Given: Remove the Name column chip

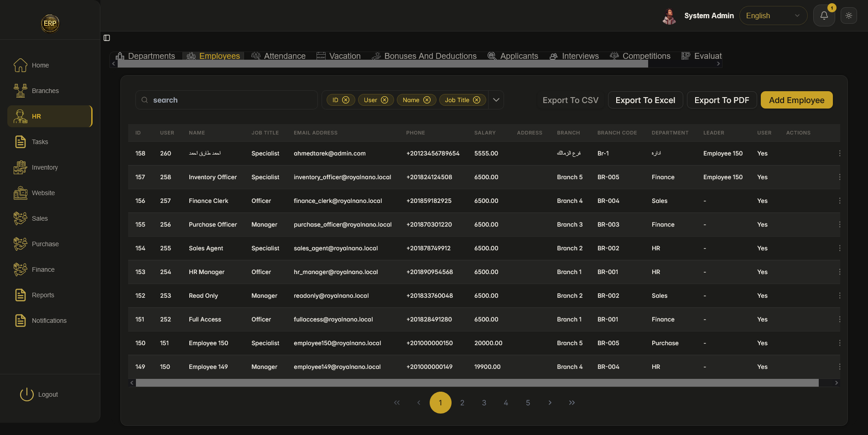Looking at the screenshot, I should [427, 100].
